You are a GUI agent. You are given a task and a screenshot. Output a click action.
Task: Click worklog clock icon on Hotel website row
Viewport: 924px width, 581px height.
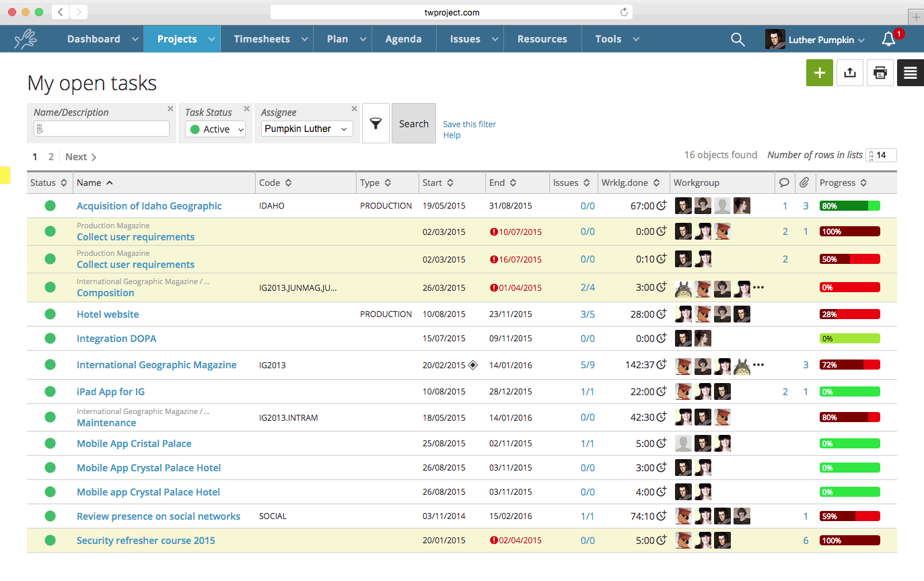click(662, 314)
